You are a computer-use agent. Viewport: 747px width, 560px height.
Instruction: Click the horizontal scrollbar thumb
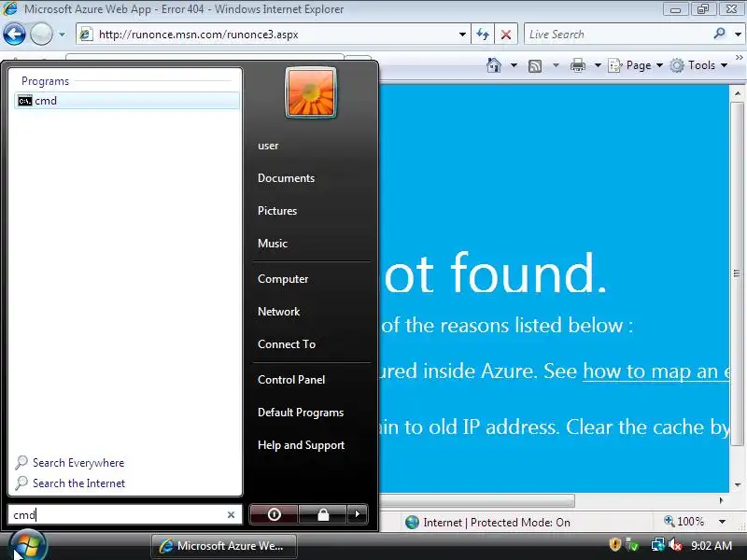click(x=477, y=500)
